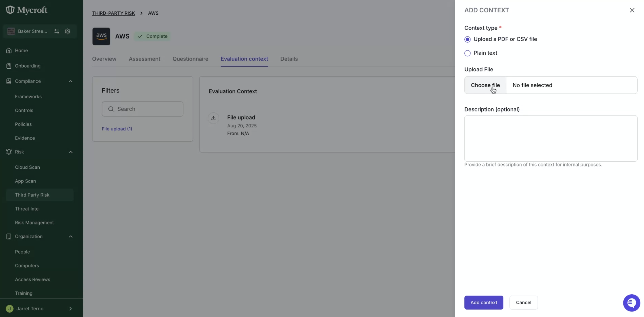Click the File upload entry icon
The image size is (644, 317).
coord(213,118)
